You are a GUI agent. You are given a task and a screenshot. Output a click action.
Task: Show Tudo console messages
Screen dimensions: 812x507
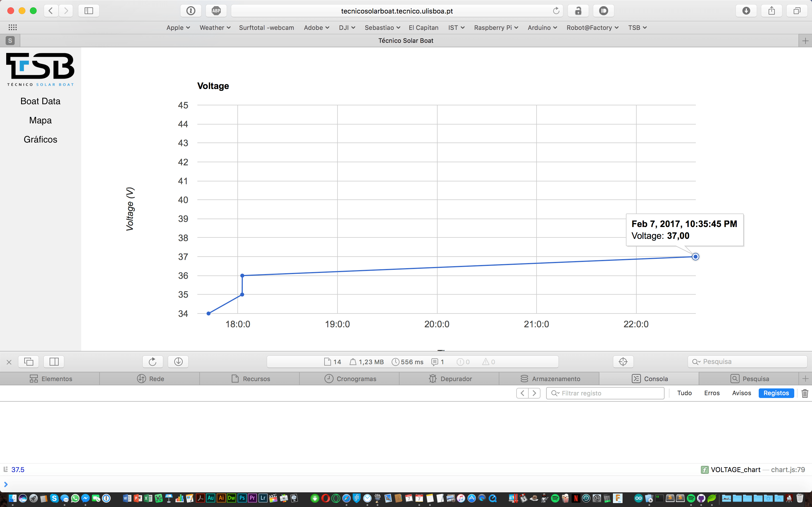684,393
